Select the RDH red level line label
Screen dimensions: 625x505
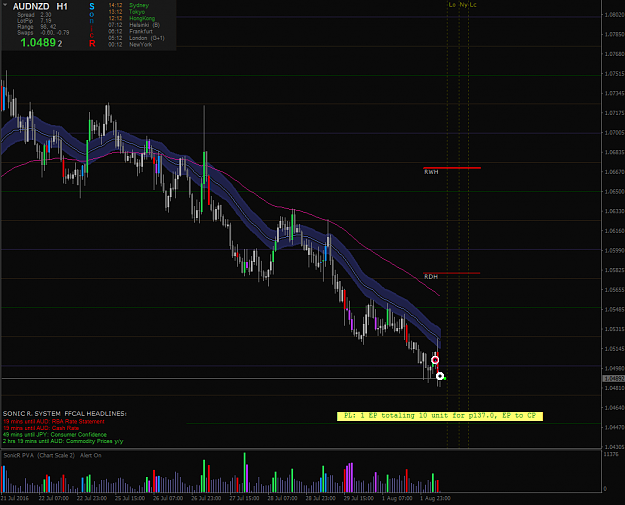pos(431,277)
